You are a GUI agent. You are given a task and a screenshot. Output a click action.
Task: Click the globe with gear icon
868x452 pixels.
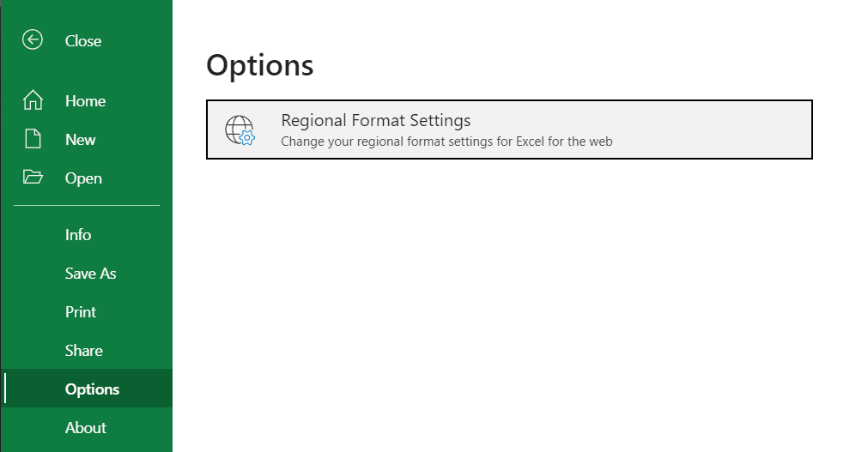(240, 130)
